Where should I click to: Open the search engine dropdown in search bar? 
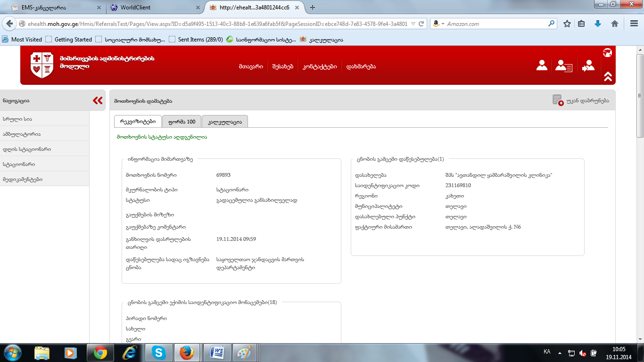pyautogui.click(x=438, y=24)
